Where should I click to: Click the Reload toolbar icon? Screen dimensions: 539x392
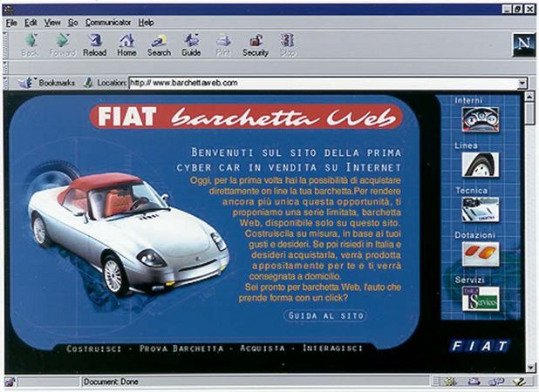pyautogui.click(x=94, y=44)
